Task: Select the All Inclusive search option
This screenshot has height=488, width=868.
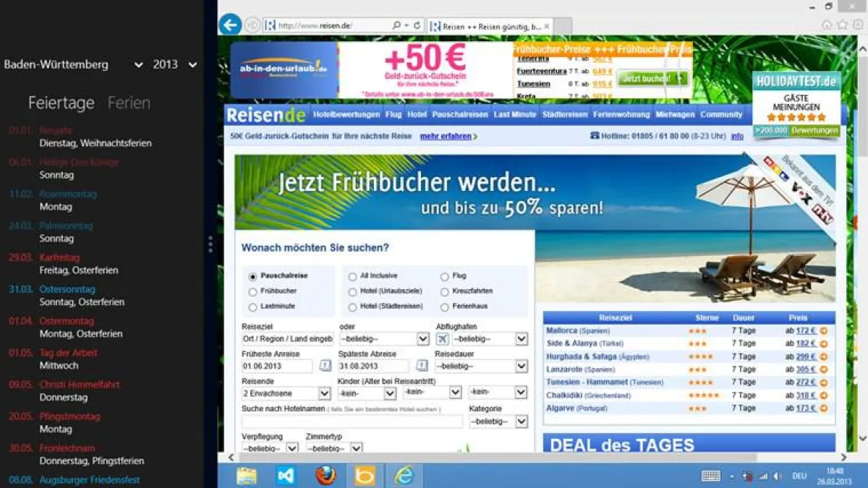Action: point(352,275)
